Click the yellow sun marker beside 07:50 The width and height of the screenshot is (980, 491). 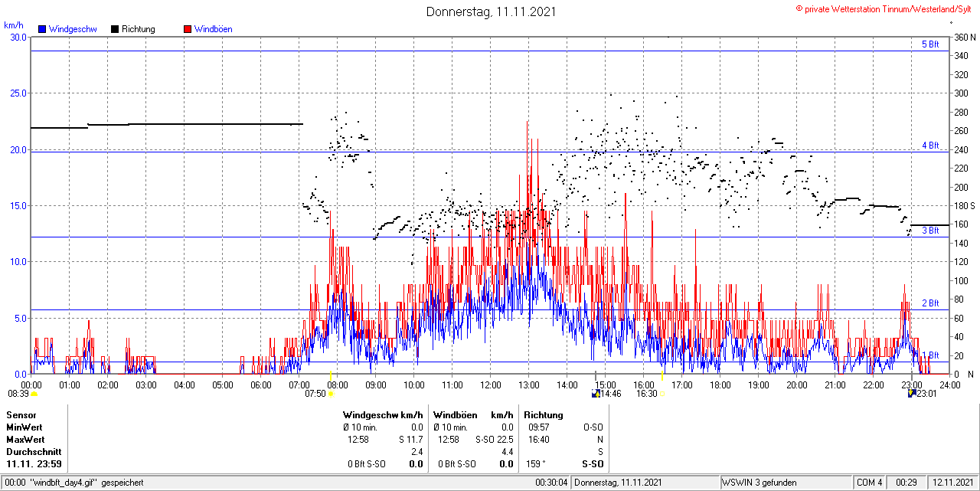(x=332, y=394)
